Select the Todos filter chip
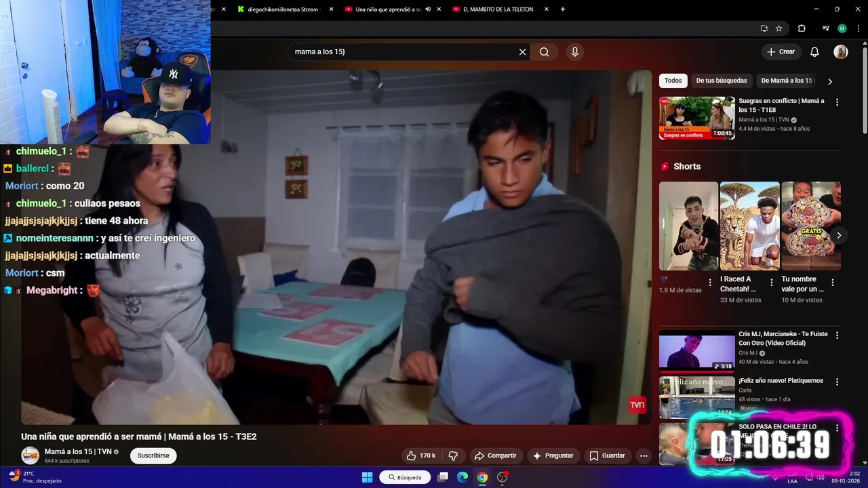The image size is (868, 488). tap(673, 81)
